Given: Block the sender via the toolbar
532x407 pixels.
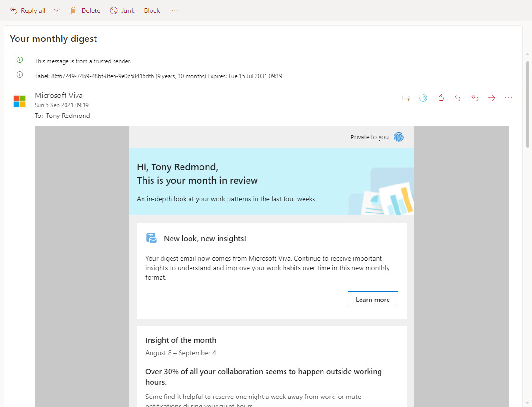Looking at the screenshot, I should coord(152,10).
